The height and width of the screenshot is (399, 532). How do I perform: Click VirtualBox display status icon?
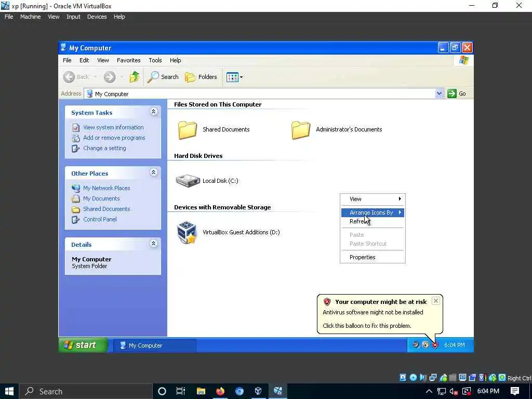click(462, 378)
